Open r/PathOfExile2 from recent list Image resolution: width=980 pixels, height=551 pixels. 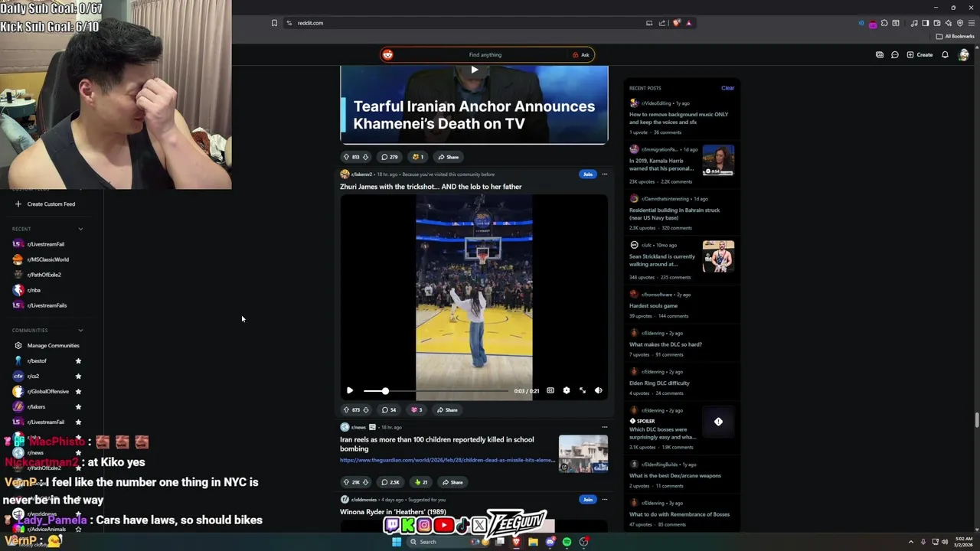[x=44, y=275]
